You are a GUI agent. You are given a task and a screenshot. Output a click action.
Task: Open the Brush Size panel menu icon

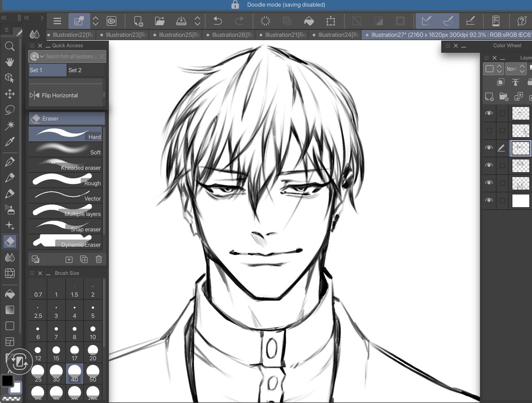tap(32, 273)
